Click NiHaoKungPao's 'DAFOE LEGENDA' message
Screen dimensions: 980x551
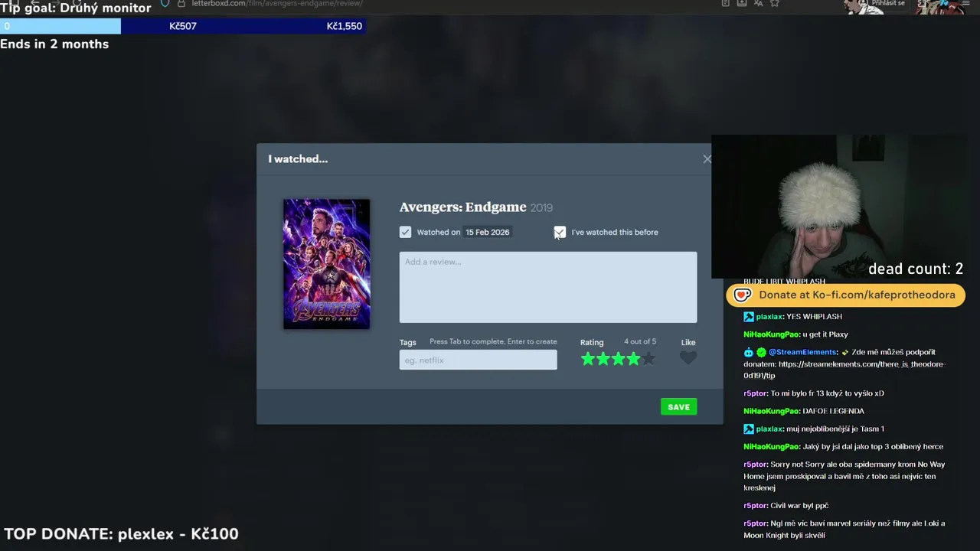point(833,411)
